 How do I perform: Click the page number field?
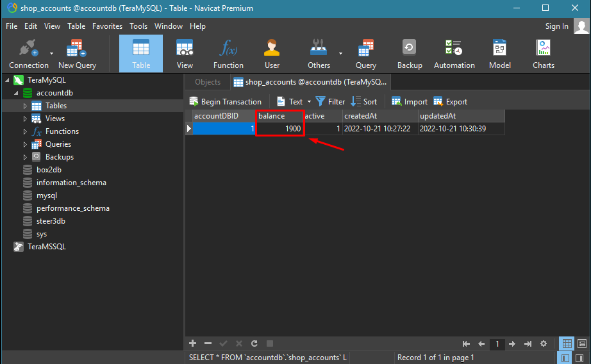(x=497, y=343)
